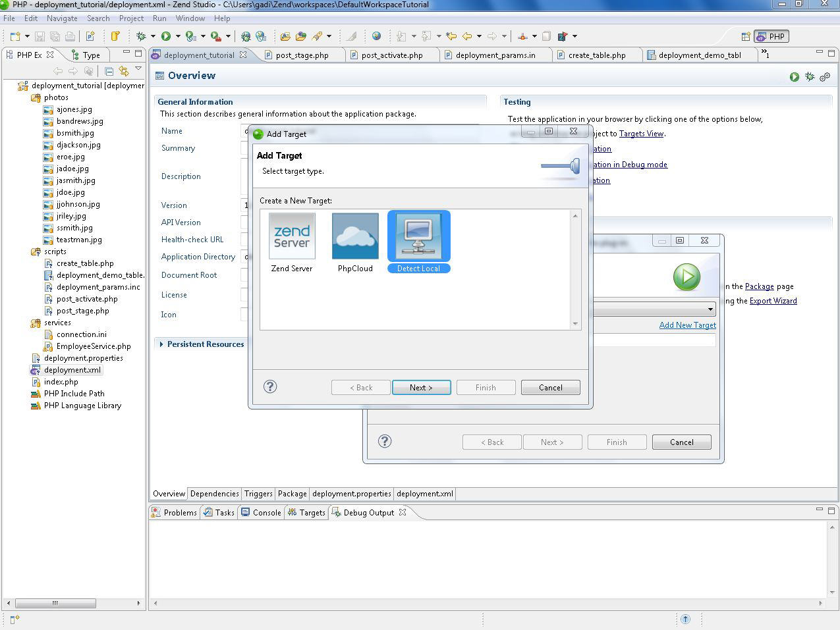
Task: Click the status bar updates icon
Action: pyautogui.click(x=685, y=619)
